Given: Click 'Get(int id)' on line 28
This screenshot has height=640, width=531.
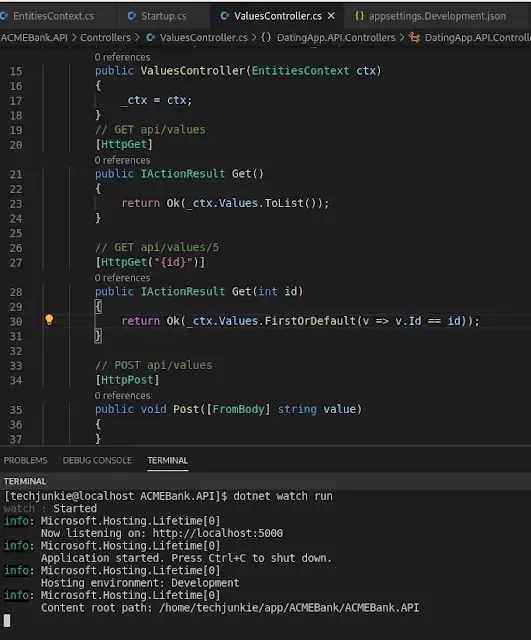Looking at the screenshot, I should point(268,291).
